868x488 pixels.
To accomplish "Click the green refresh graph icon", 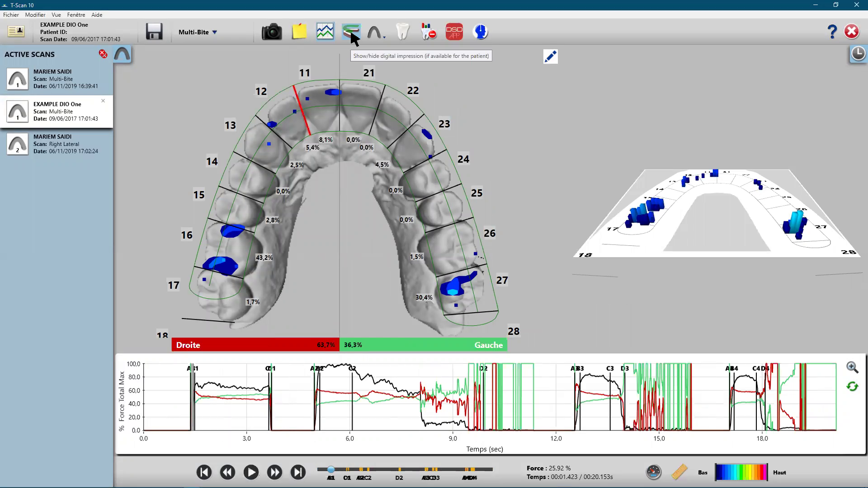I will (x=852, y=386).
